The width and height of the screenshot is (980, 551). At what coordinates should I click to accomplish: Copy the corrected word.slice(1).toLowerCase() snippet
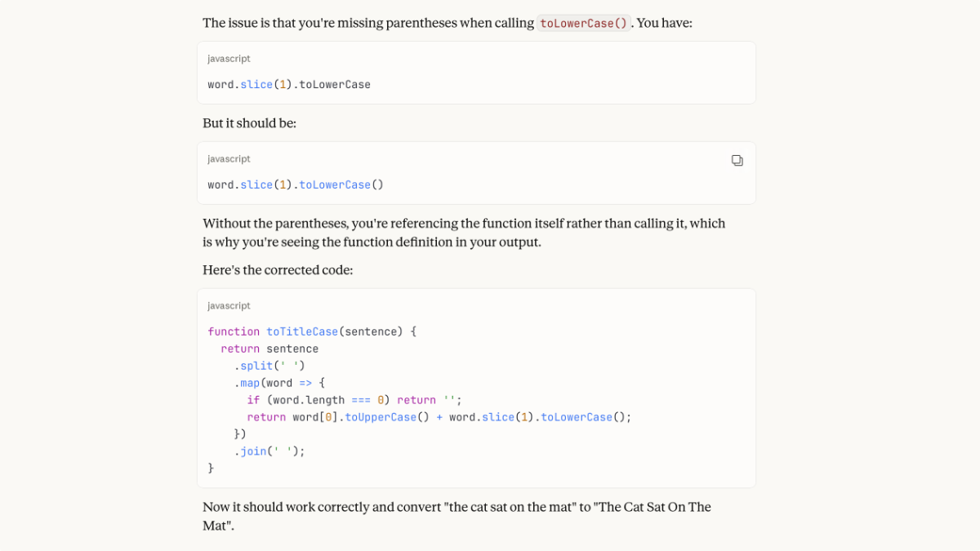coord(737,161)
